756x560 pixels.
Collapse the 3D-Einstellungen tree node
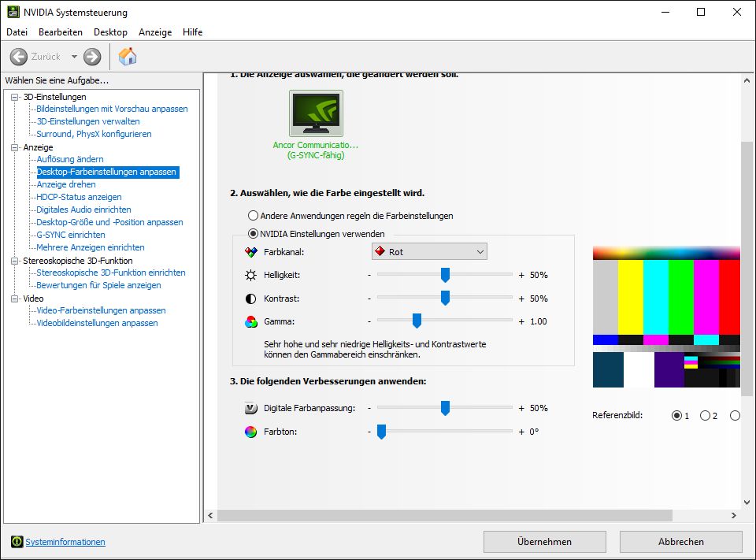pos(15,97)
